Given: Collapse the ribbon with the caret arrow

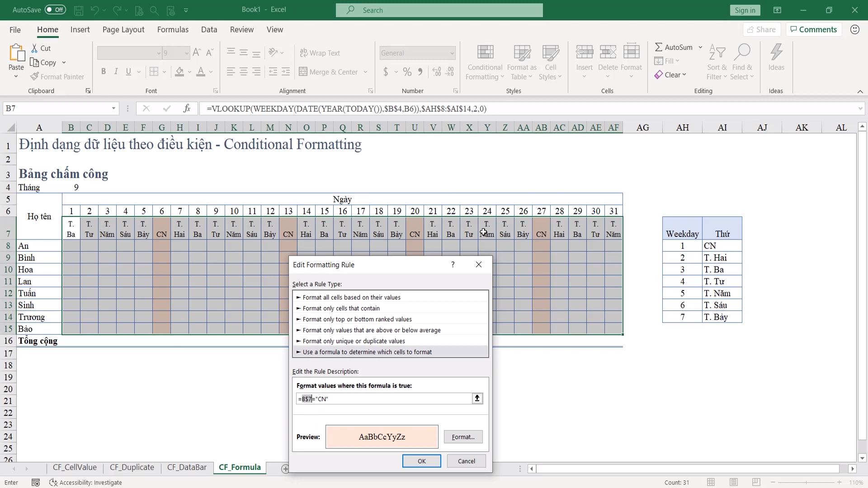Looking at the screenshot, I should (x=860, y=91).
